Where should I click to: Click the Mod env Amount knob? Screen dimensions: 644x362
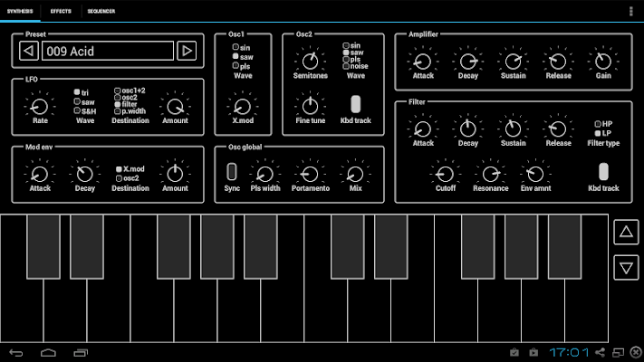tap(175, 174)
